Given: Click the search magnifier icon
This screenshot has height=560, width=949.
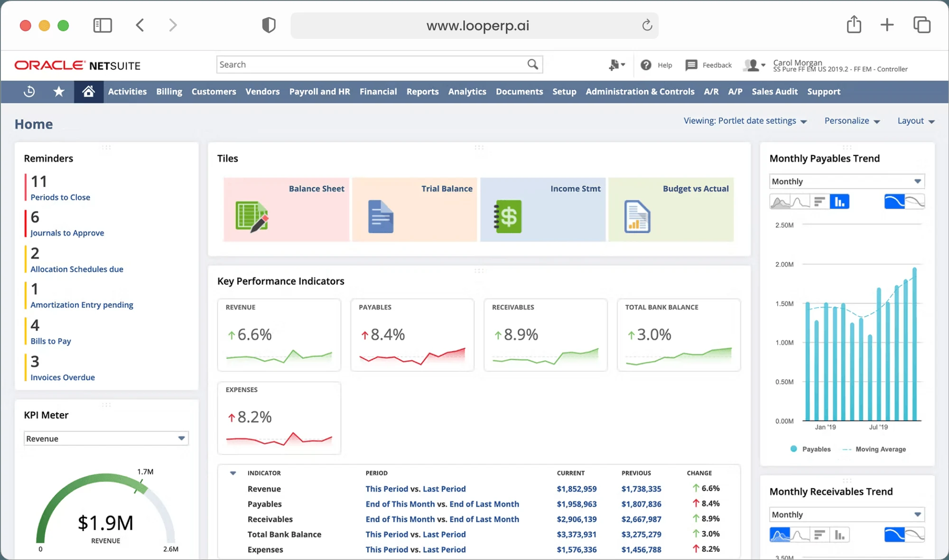Looking at the screenshot, I should pos(533,64).
